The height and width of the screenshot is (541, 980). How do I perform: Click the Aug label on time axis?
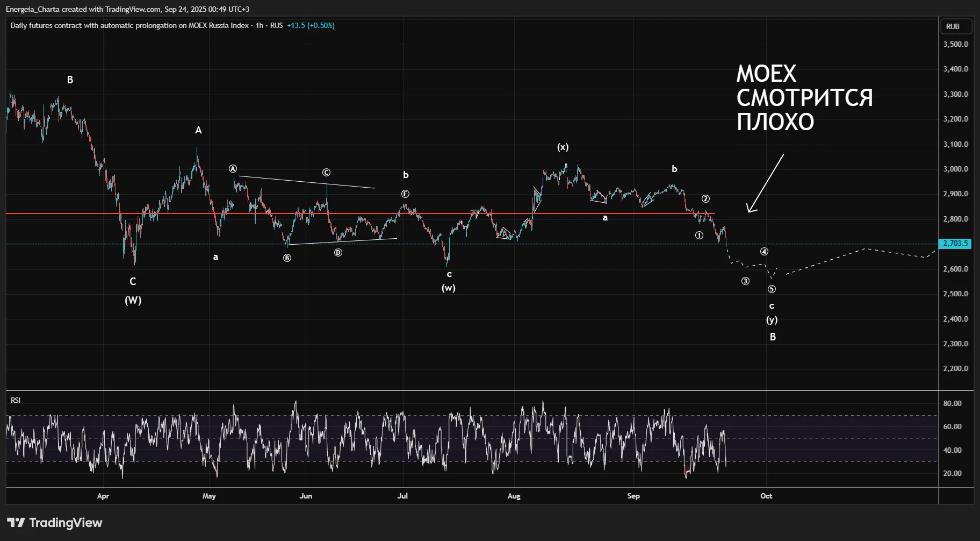click(x=514, y=496)
